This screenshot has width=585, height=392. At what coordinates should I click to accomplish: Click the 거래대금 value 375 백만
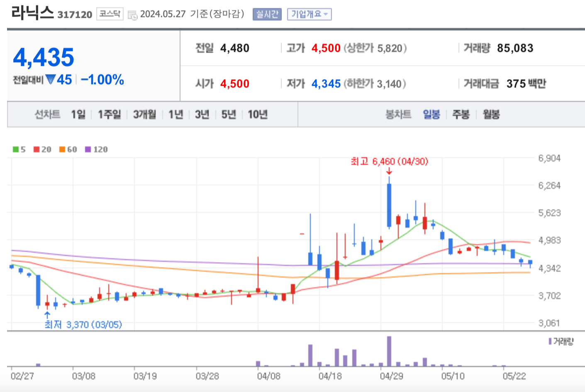tap(526, 84)
